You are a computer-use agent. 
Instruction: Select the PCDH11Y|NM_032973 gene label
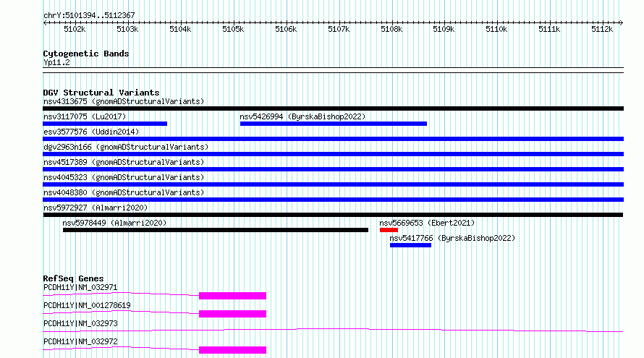(80, 323)
